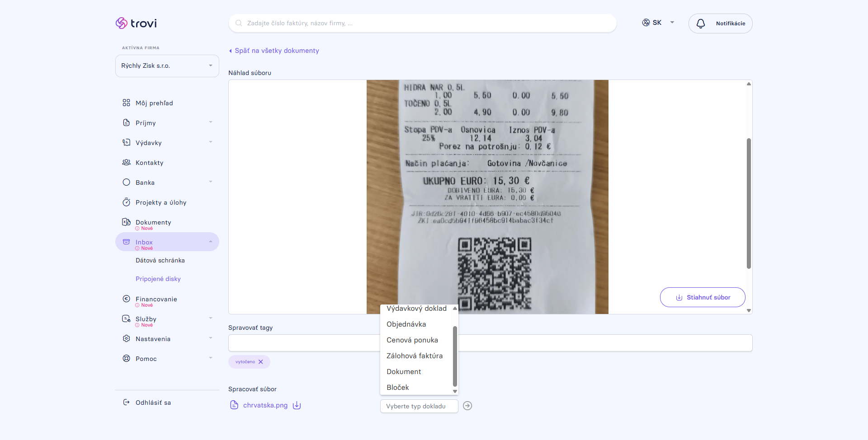
Task: Click the invoice search input field
Action: click(423, 23)
